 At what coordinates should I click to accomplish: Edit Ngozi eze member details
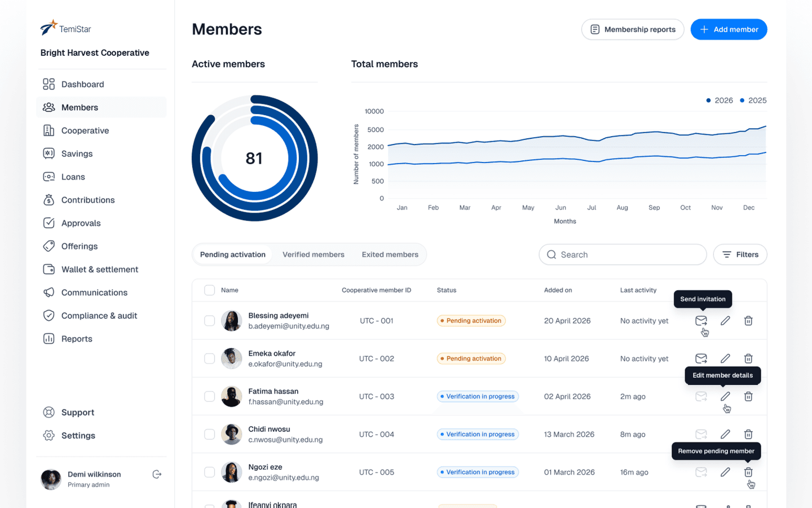click(x=725, y=472)
